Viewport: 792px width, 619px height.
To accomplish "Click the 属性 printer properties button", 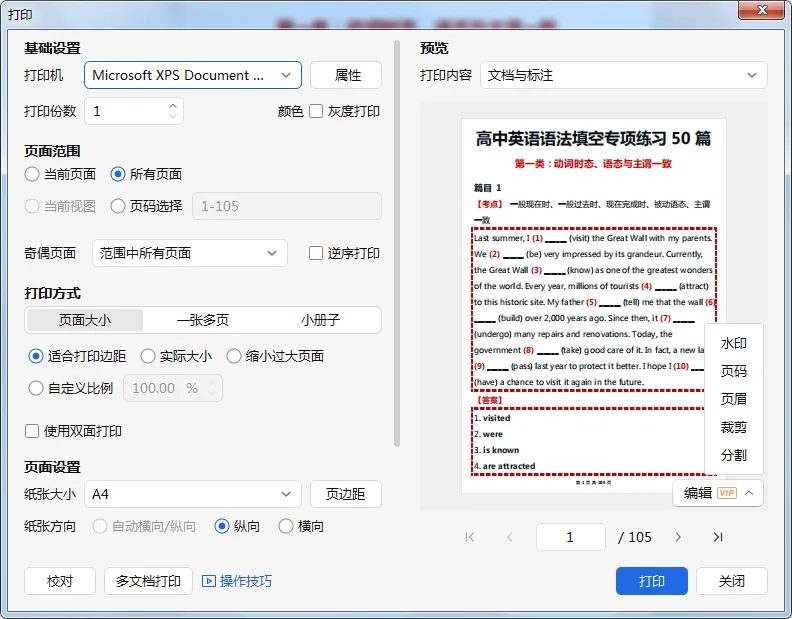I will 346,75.
